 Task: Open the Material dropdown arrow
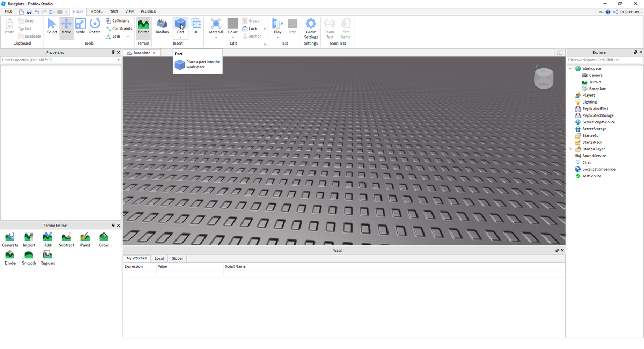tap(216, 37)
